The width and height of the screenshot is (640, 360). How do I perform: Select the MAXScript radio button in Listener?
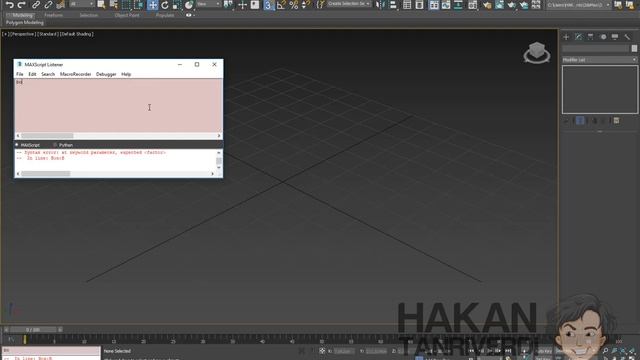click(17, 145)
